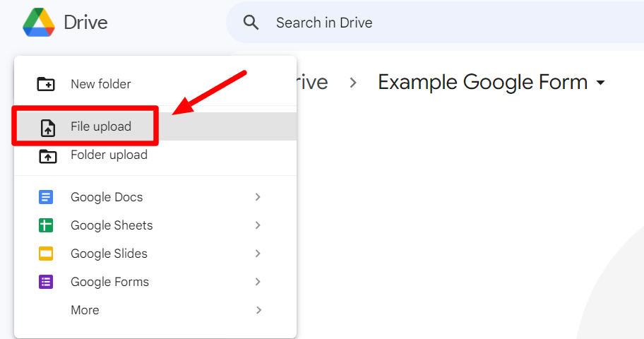Click the yellow Google Slides icon

46,254
